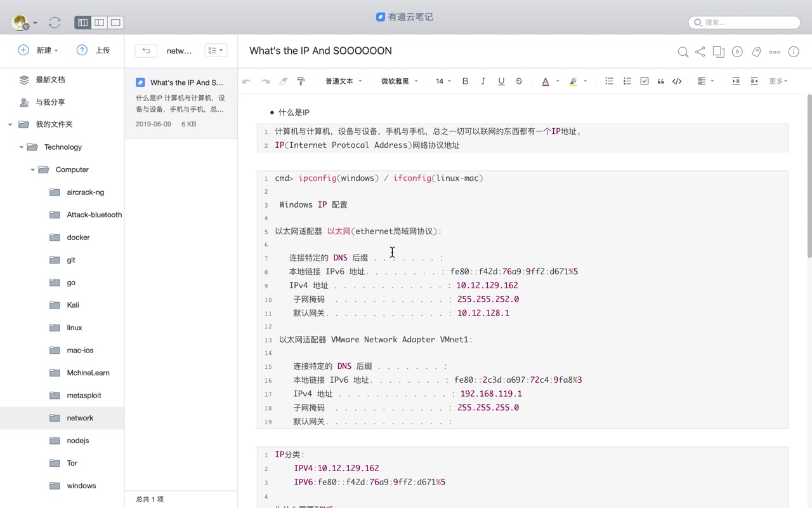Insert a numbered list

point(627,81)
